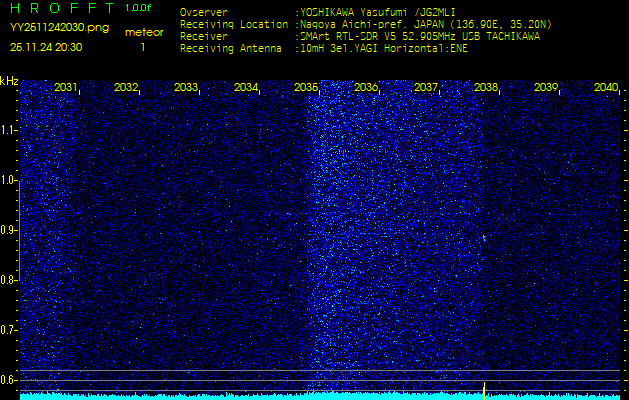Click the 2031 time marker
This screenshot has width=629, height=400.
(x=65, y=87)
